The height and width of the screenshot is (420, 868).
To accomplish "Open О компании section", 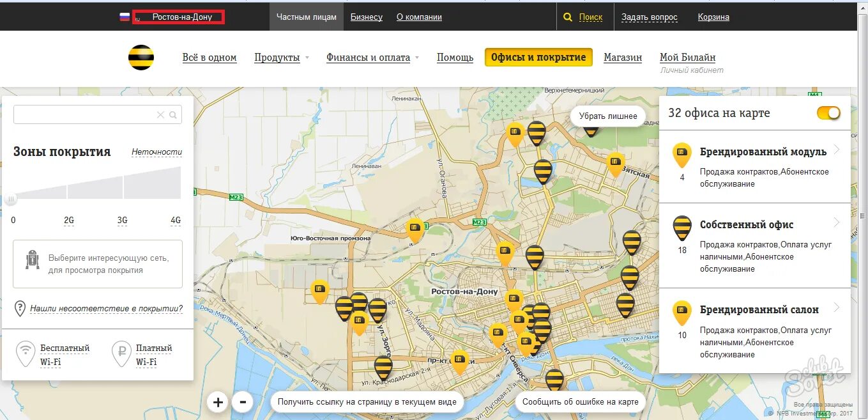I will pos(419,17).
